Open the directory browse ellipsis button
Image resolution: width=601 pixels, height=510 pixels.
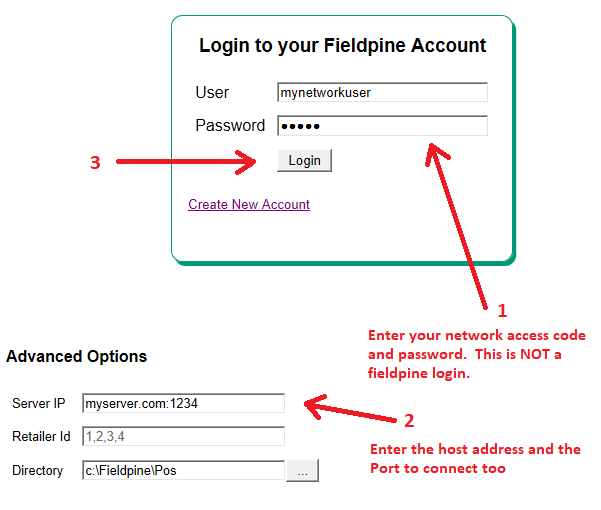click(302, 471)
